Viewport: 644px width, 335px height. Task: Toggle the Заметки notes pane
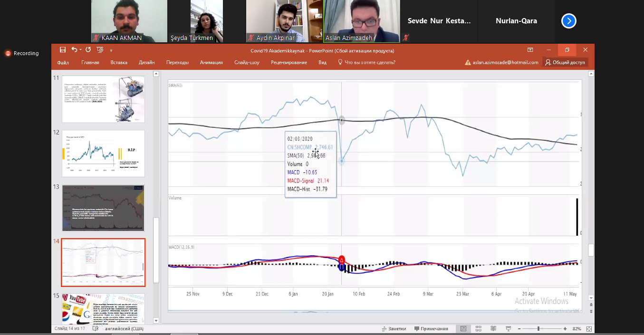tap(394, 329)
